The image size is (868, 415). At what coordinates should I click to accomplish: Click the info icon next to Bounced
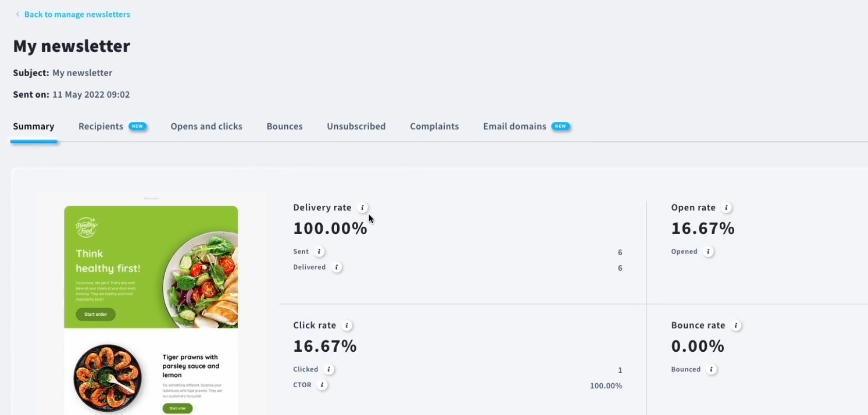tap(711, 369)
